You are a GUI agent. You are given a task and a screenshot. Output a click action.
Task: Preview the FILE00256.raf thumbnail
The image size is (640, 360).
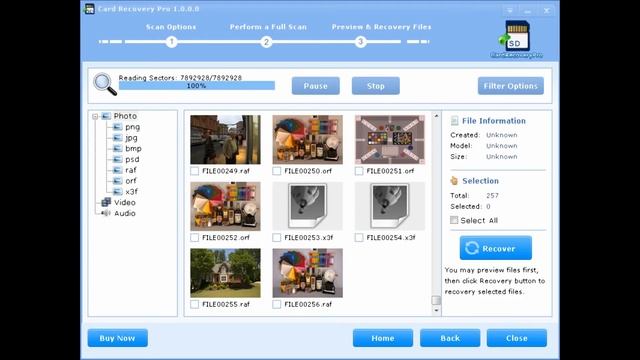pyautogui.click(x=308, y=273)
